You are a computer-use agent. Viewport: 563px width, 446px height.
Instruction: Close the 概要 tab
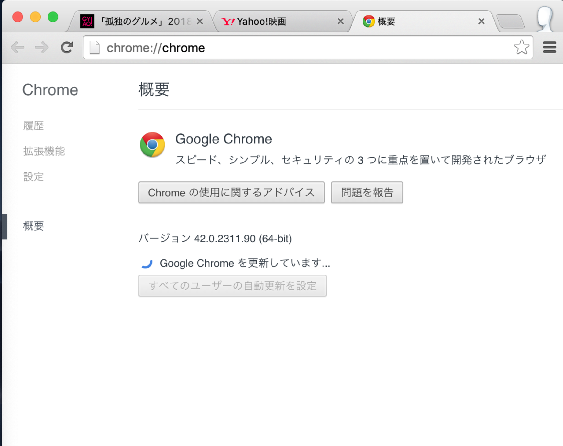(x=481, y=22)
